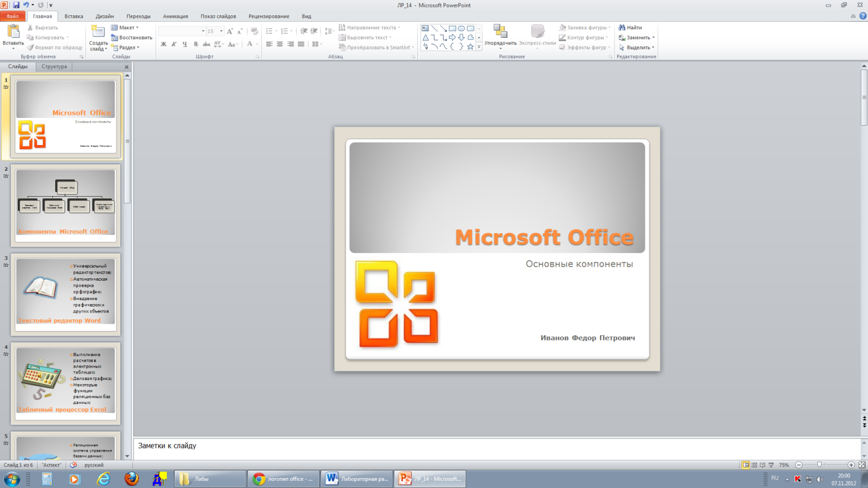Toggle italic formatting (К)
868x488 pixels.
click(174, 44)
